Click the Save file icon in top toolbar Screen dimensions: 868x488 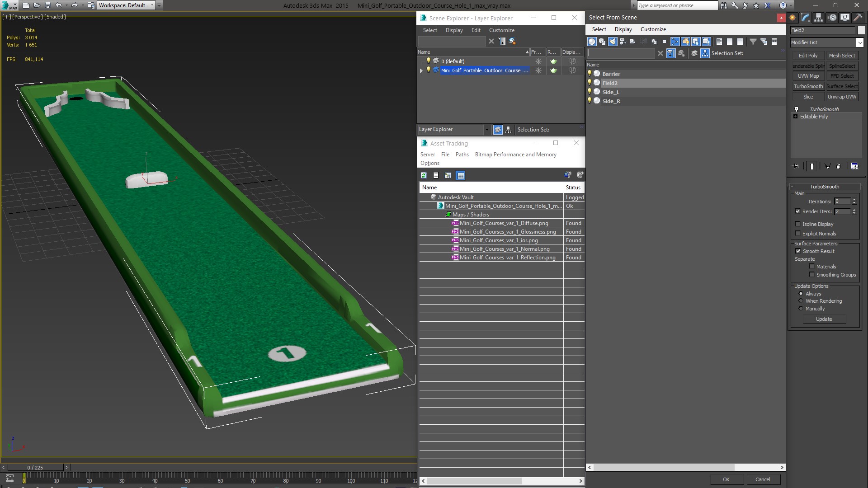[48, 5]
